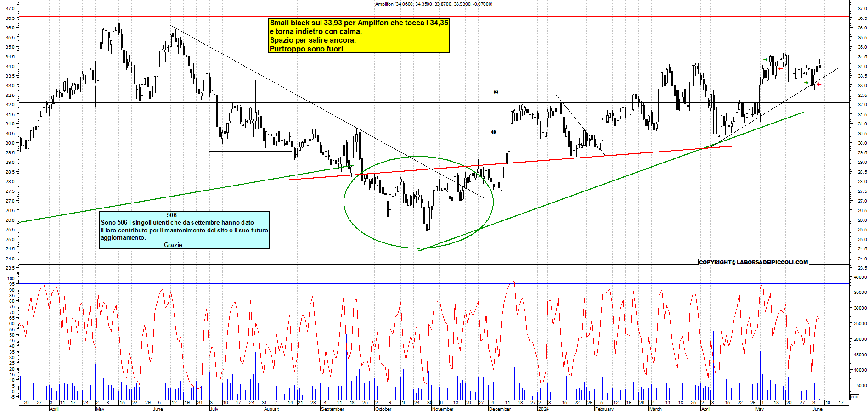
Task: Click the 20000 volume scale value
Action: click(860, 339)
